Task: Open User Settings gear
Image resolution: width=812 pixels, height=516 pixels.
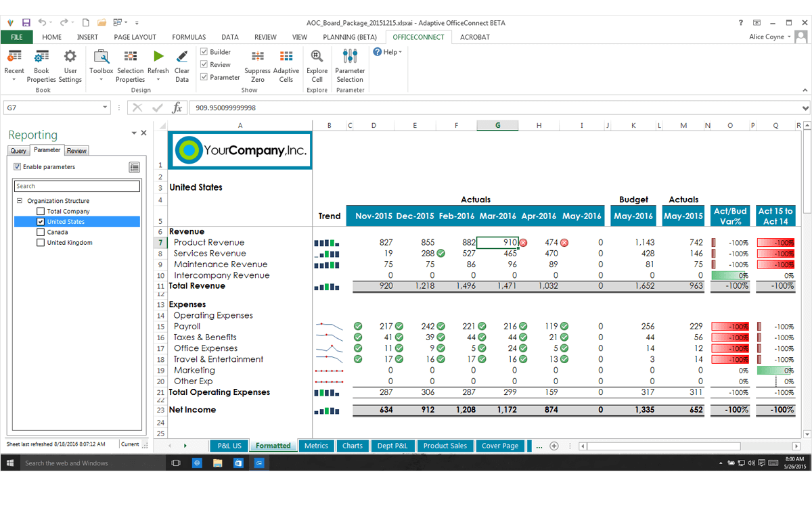Action: 70,66
